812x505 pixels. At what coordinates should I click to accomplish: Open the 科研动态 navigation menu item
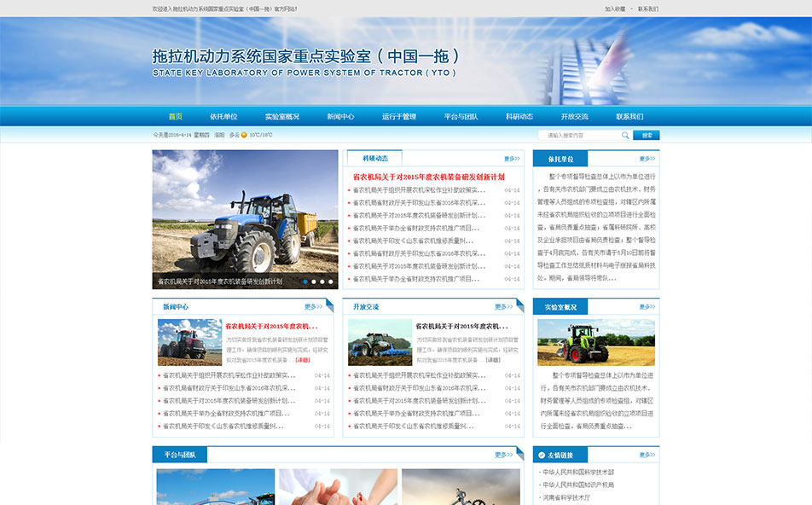pos(519,116)
